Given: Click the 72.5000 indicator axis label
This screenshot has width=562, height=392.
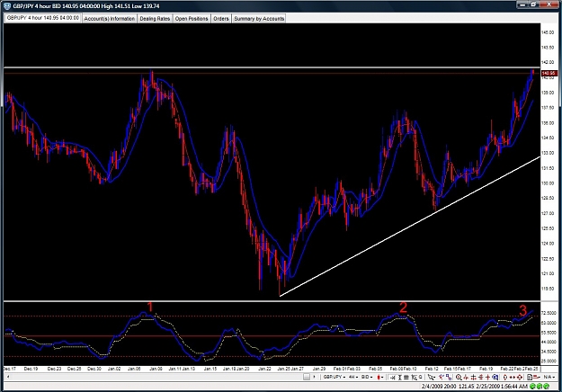Looking at the screenshot, I should [x=549, y=313].
